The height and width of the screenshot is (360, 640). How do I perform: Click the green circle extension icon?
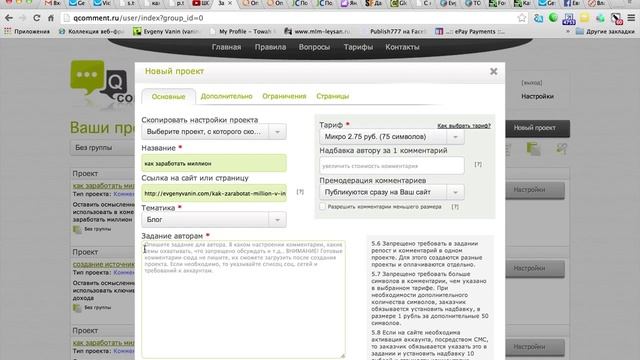[x=553, y=18]
